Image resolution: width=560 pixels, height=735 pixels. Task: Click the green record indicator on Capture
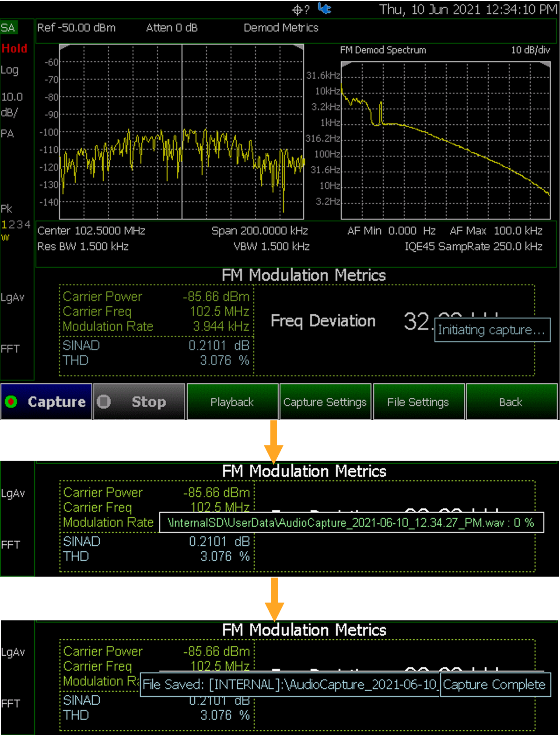[x=11, y=402]
